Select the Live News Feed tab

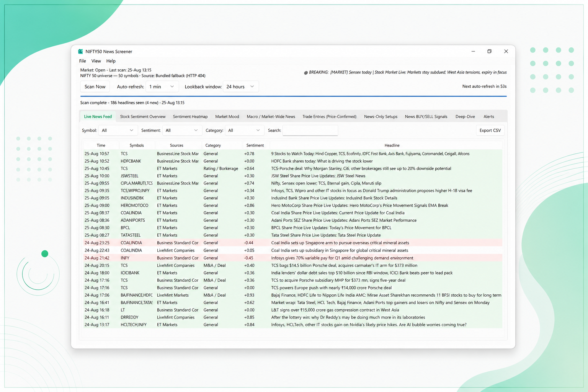point(98,117)
